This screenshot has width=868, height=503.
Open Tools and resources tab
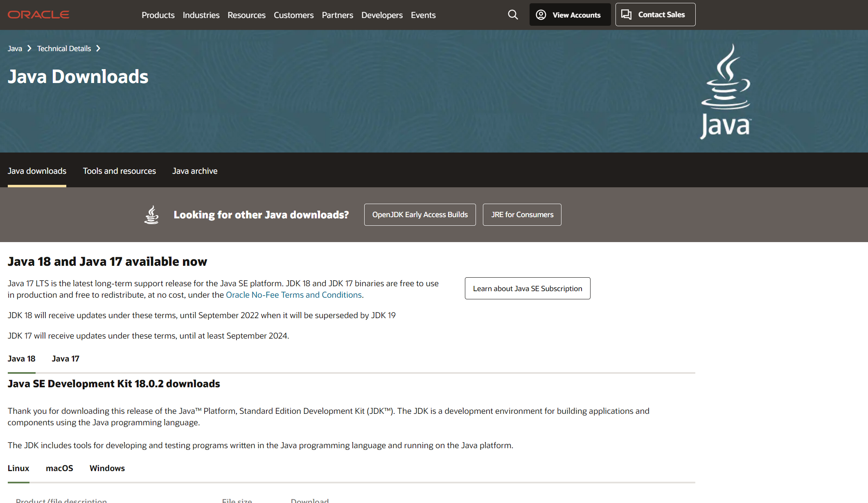(119, 171)
